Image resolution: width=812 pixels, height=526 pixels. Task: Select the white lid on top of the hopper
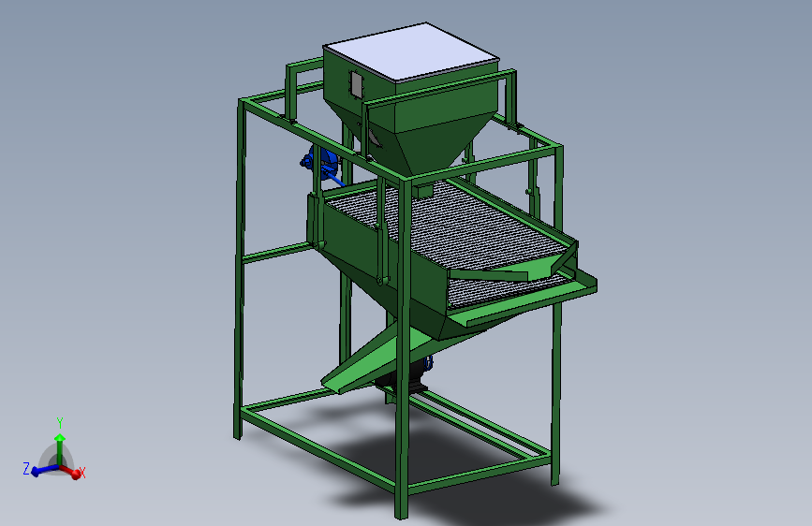coord(410,51)
